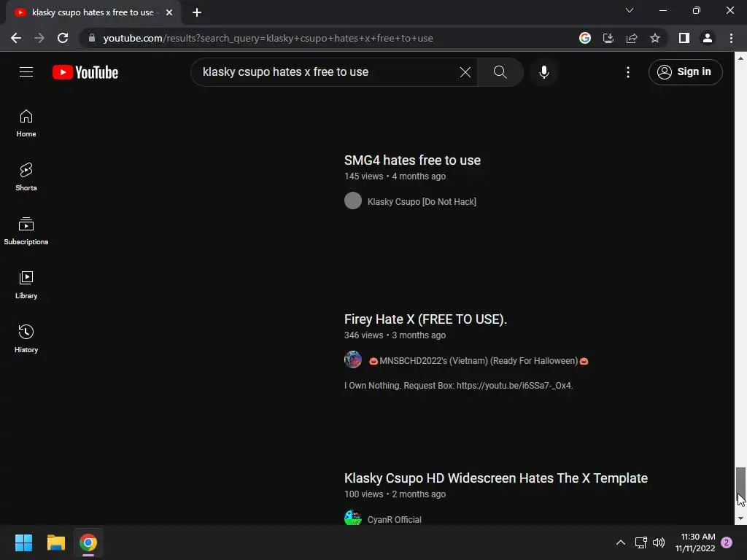
Task: Click the page scrollbar thumb
Action: pyautogui.click(x=740, y=485)
